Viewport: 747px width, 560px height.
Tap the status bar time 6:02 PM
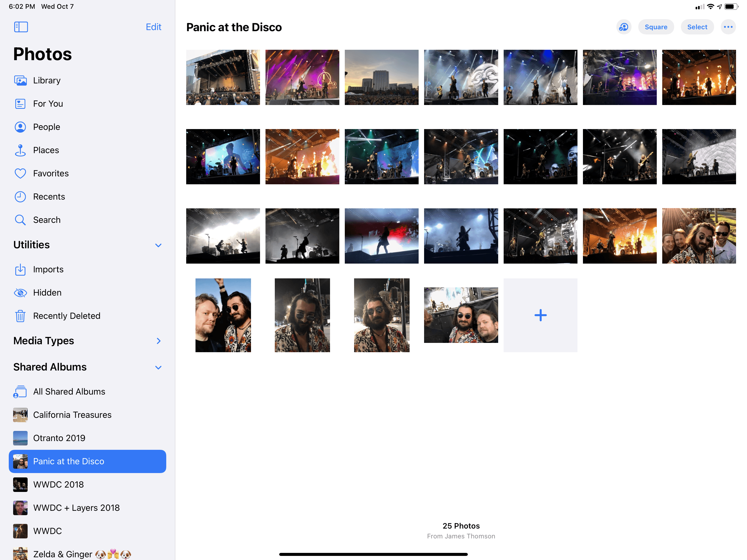[x=22, y=6]
